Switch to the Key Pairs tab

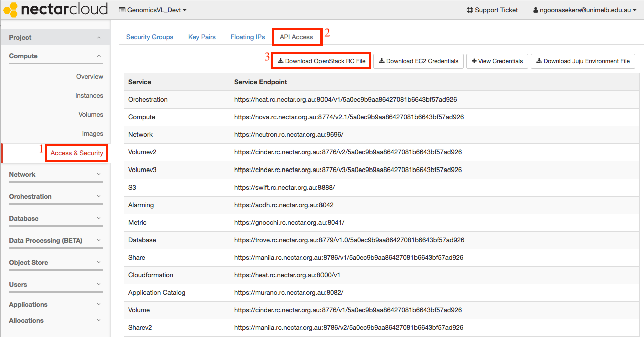pyautogui.click(x=202, y=37)
